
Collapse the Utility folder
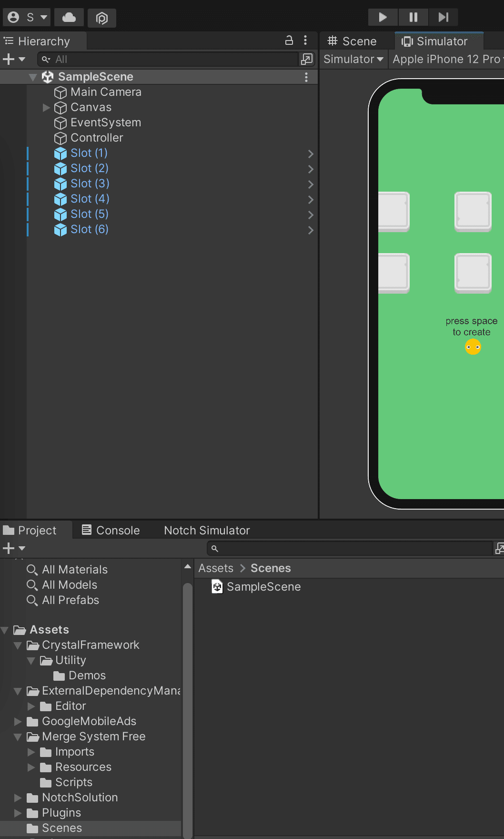(x=31, y=661)
